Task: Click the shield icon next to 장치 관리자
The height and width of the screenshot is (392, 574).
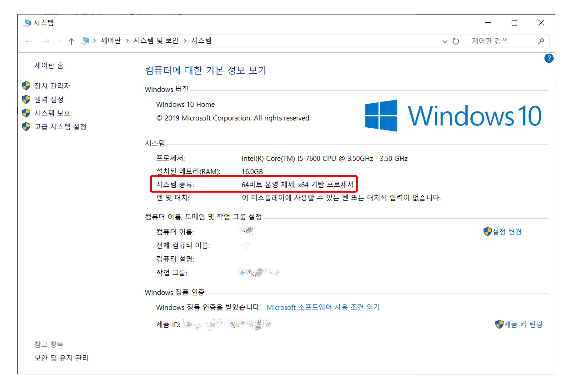Action: 26,86
